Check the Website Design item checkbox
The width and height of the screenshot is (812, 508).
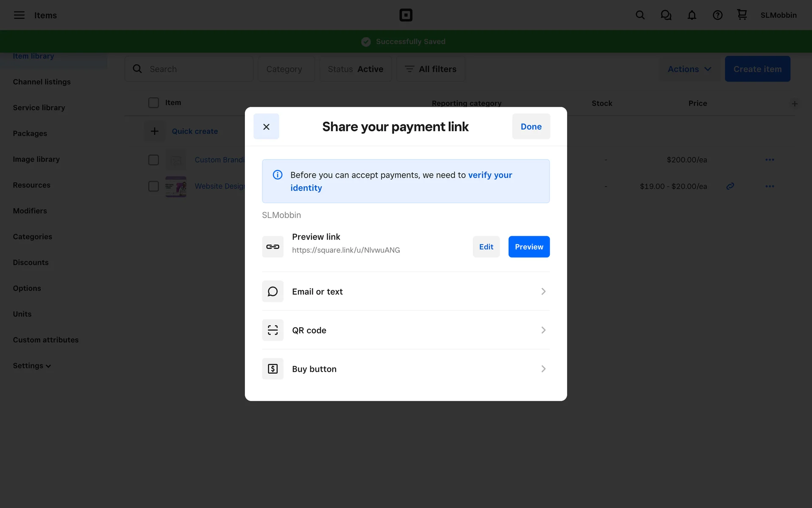click(154, 186)
